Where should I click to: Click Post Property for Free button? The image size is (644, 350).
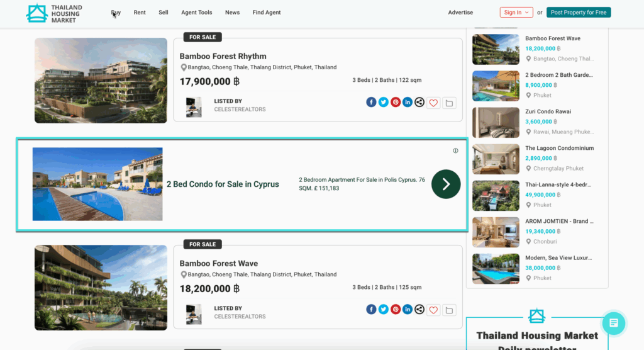tap(579, 13)
